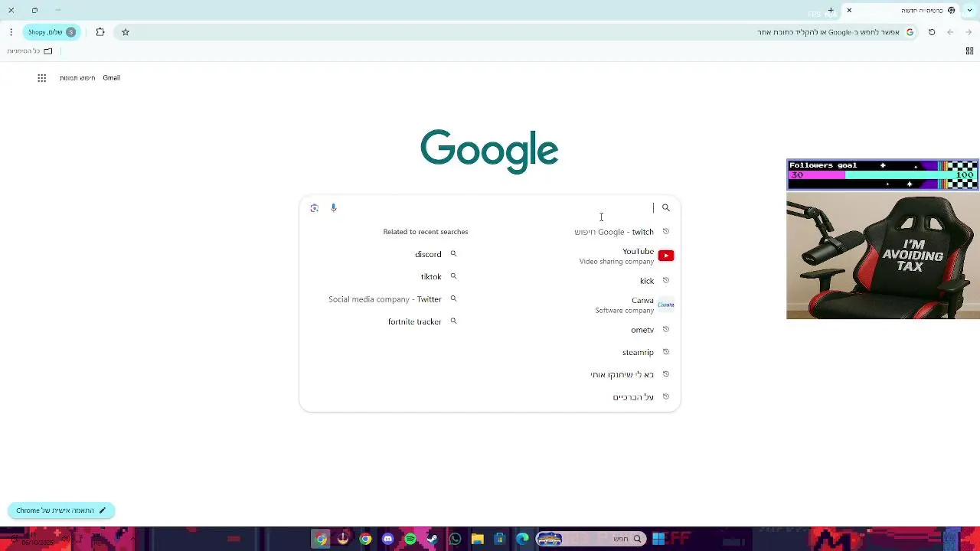Open Discord from the taskbar
Viewport: 980px width, 551px height.
point(388,540)
